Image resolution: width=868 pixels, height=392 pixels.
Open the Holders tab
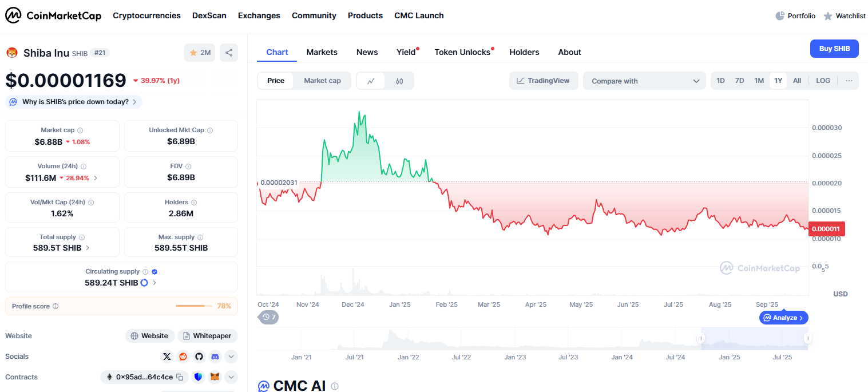coord(524,52)
